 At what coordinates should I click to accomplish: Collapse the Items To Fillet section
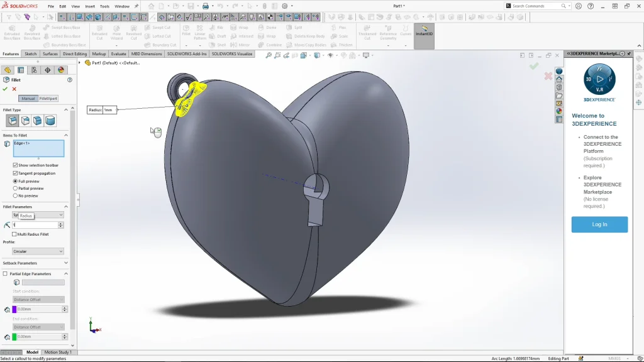(65, 135)
